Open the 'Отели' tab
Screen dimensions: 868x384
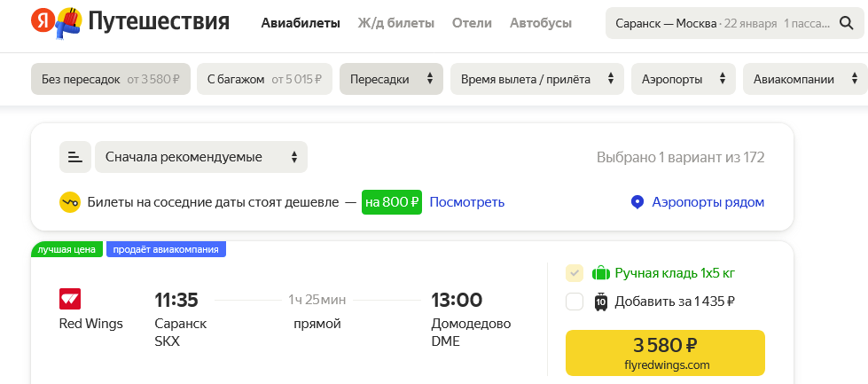(472, 23)
